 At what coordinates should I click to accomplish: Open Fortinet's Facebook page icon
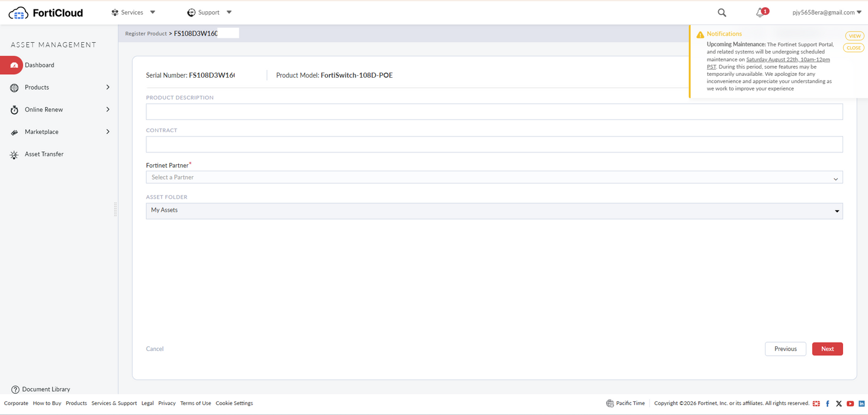(828, 404)
